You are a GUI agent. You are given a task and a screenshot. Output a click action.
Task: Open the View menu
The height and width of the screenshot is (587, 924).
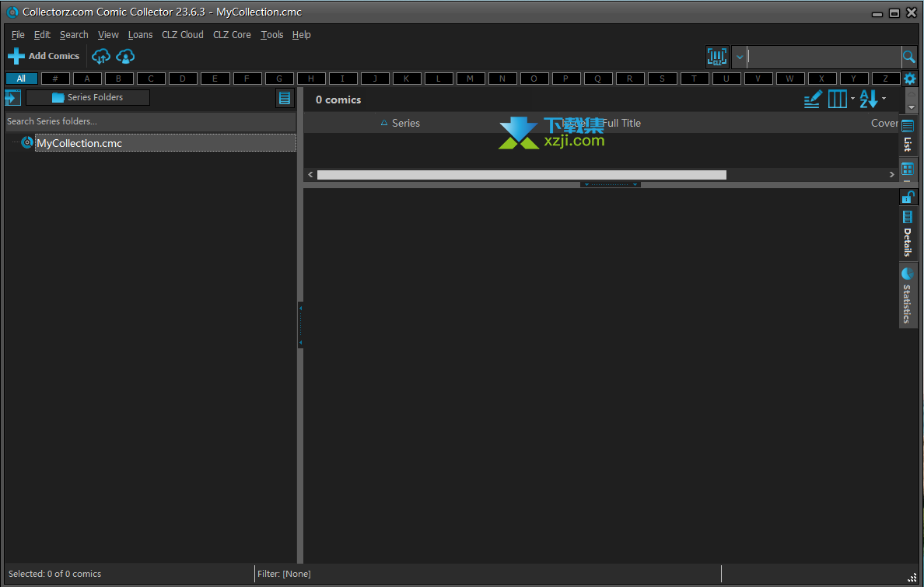(x=108, y=35)
